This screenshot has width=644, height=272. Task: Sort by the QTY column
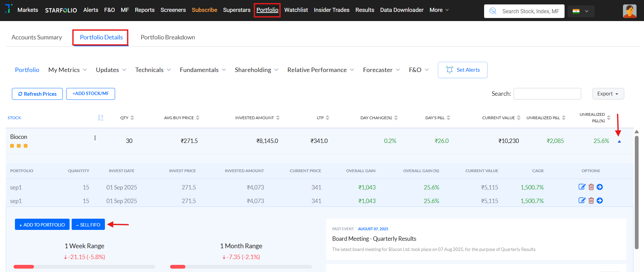click(x=127, y=118)
